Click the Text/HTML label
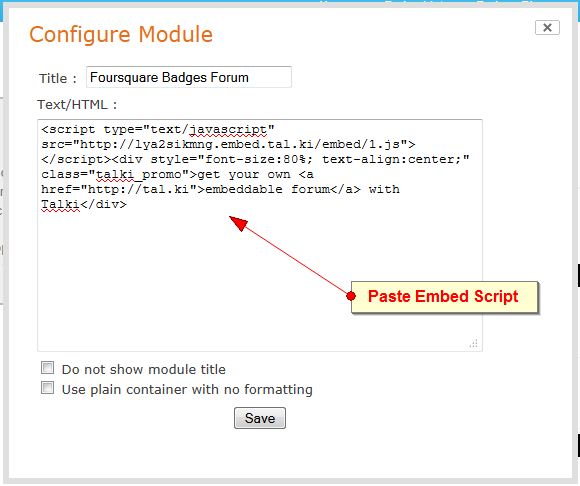Screen dimensions: 580x486 click(77, 105)
